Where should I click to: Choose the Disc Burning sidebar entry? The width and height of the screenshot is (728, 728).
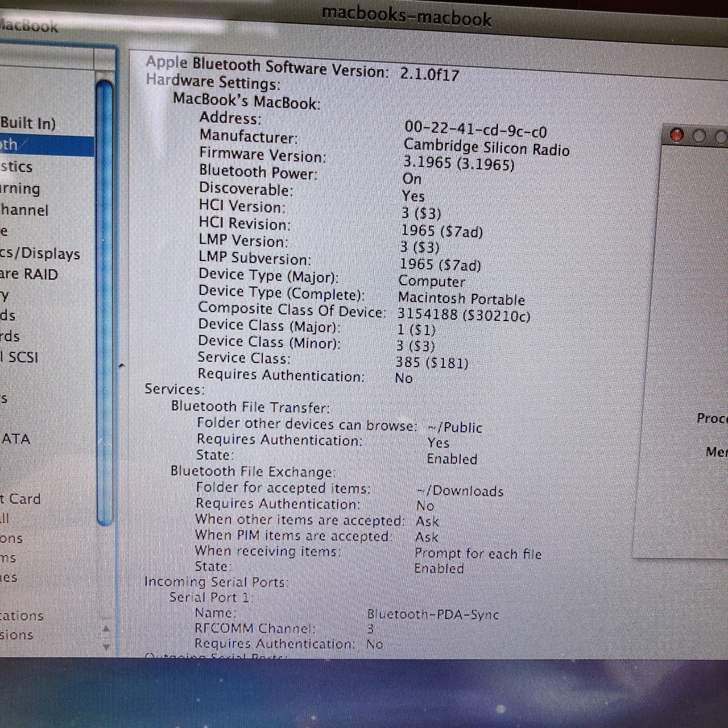point(20,188)
